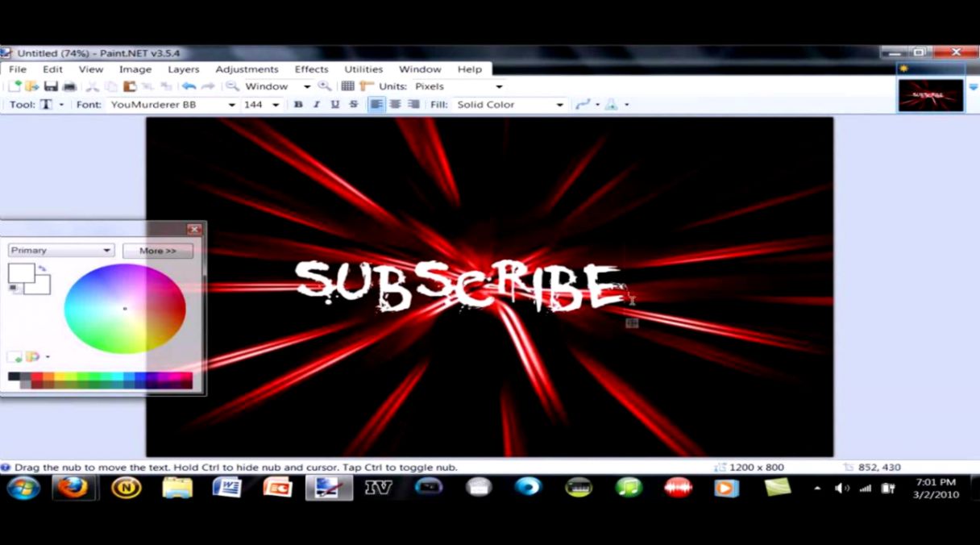Click the Copy icon in toolbar
Viewport: 980px width, 545px height.
point(111,86)
